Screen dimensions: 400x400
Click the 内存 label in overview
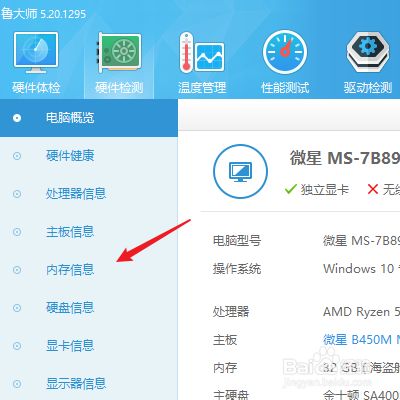coord(225,368)
